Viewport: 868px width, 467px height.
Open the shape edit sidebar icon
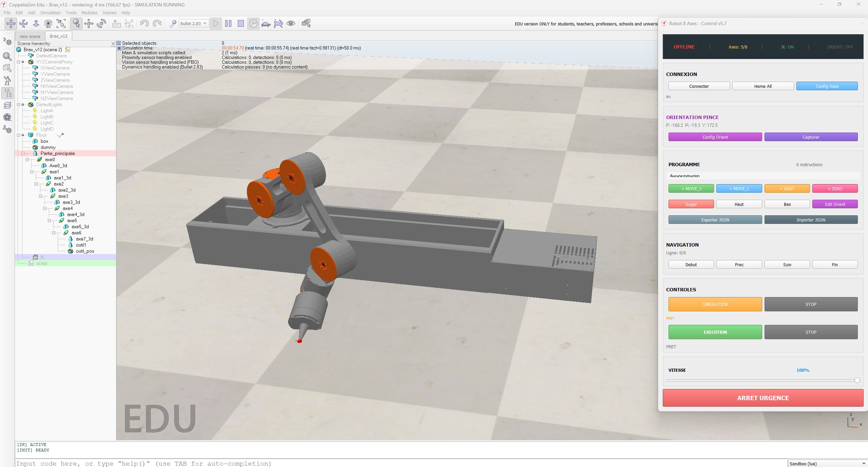coord(7,68)
